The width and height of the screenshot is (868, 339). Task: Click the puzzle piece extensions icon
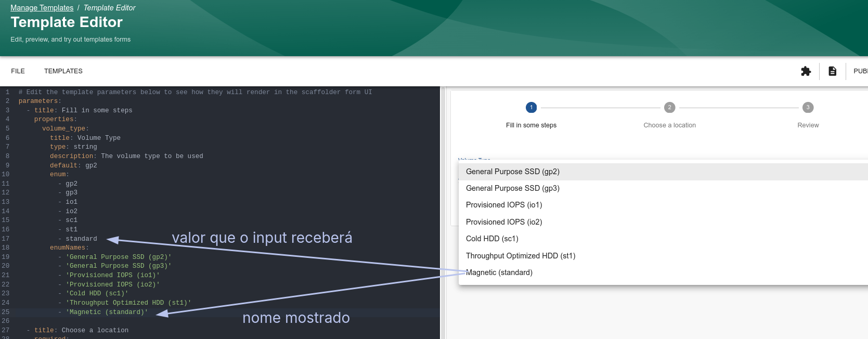pyautogui.click(x=806, y=71)
